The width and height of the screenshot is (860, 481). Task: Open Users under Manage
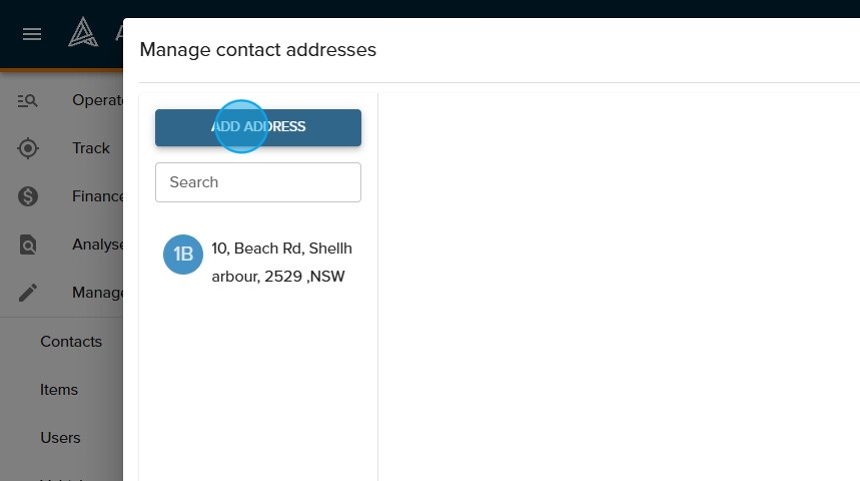[x=60, y=437]
